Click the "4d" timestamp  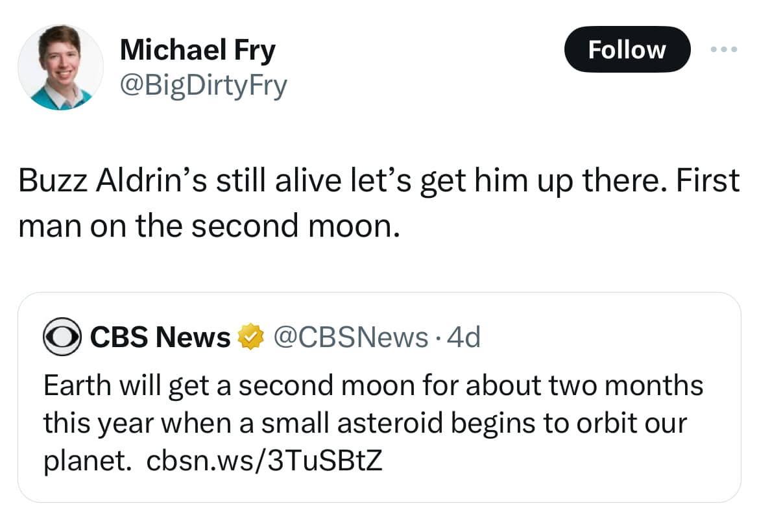click(x=464, y=337)
